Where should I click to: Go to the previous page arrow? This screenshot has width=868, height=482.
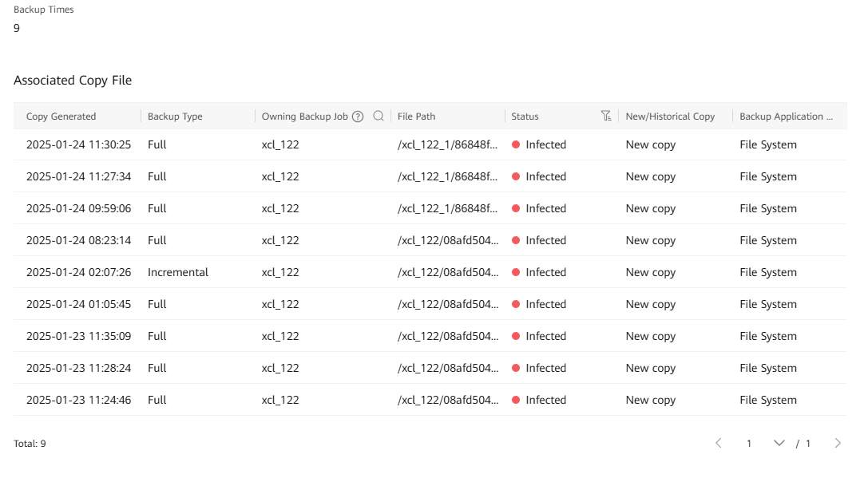click(719, 443)
